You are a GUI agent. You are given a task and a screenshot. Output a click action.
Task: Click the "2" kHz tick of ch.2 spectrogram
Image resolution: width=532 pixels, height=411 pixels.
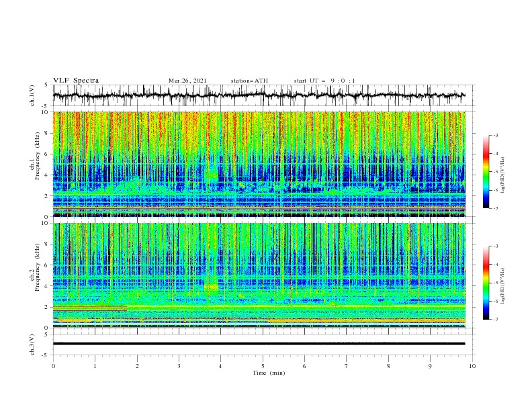tap(48, 307)
